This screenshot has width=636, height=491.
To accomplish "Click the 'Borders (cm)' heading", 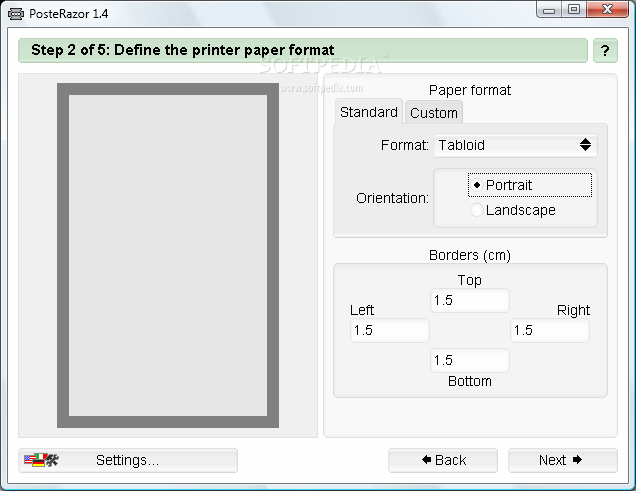I will [470, 255].
